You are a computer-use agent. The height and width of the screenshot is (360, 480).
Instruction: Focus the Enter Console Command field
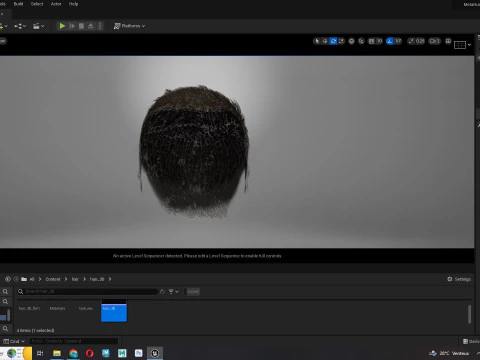click(x=74, y=341)
